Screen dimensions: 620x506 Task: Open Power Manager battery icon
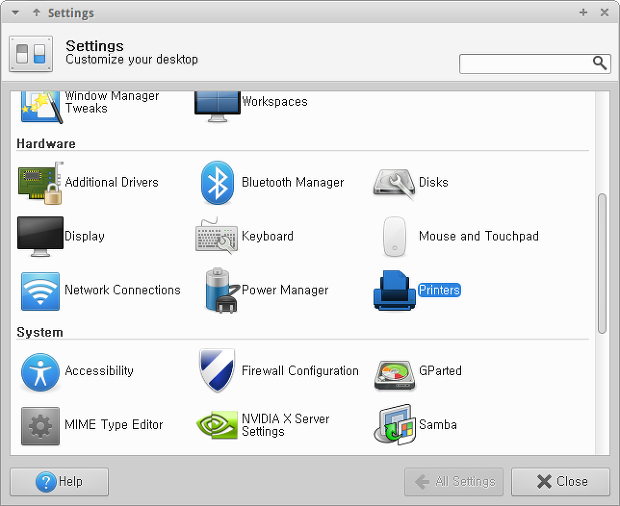pyautogui.click(x=221, y=291)
